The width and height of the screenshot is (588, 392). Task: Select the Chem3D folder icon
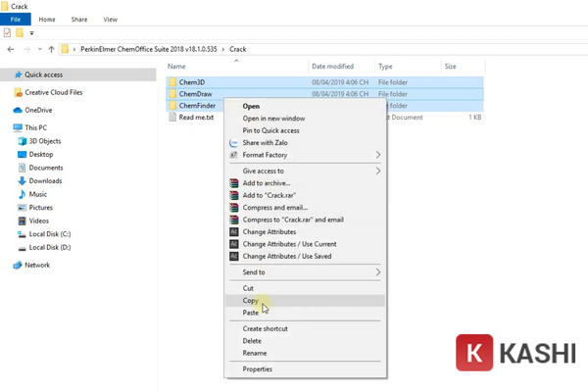pos(172,82)
